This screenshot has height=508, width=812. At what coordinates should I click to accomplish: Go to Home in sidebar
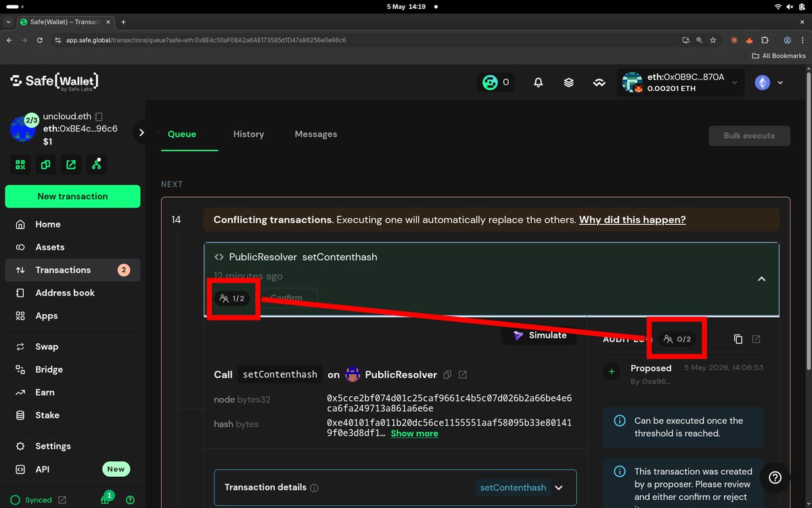tap(72, 224)
